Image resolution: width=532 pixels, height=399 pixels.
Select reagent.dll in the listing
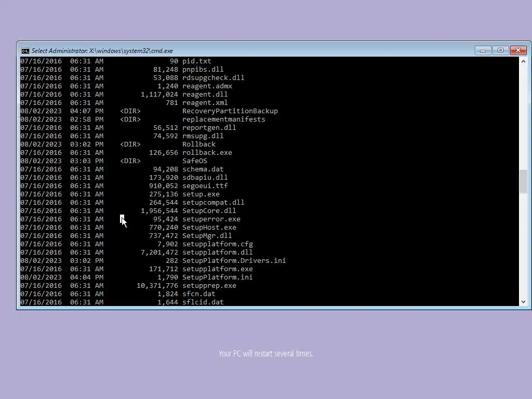click(x=205, y=95)
